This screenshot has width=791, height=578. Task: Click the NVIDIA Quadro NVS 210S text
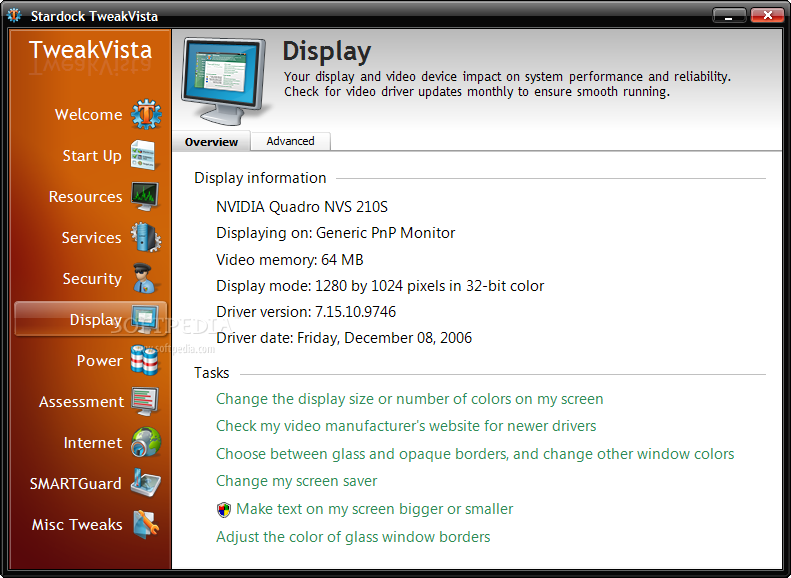click(x=302, y=207)
